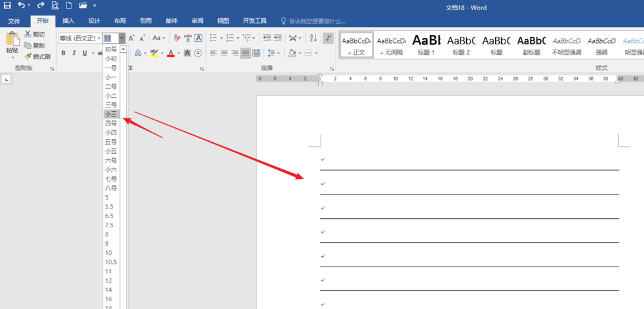Click the Save icon in quick access toolbar
Screen dimensions: 644x309
[x=7, y=6]
